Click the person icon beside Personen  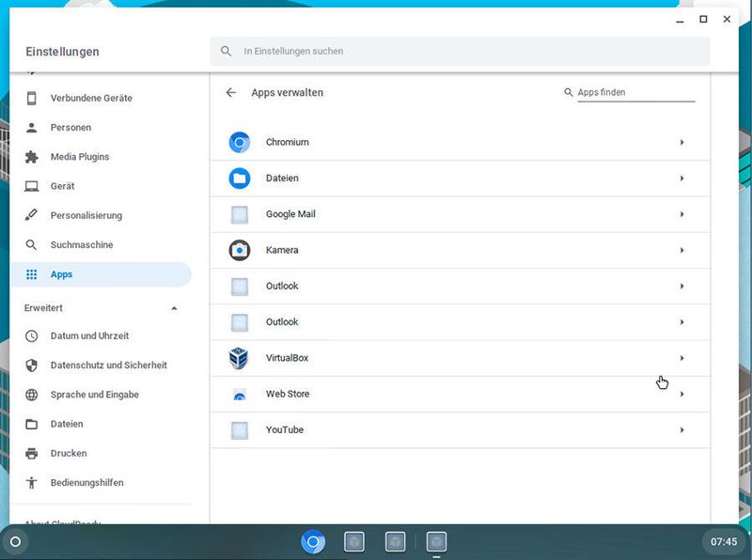click(32, 128)
